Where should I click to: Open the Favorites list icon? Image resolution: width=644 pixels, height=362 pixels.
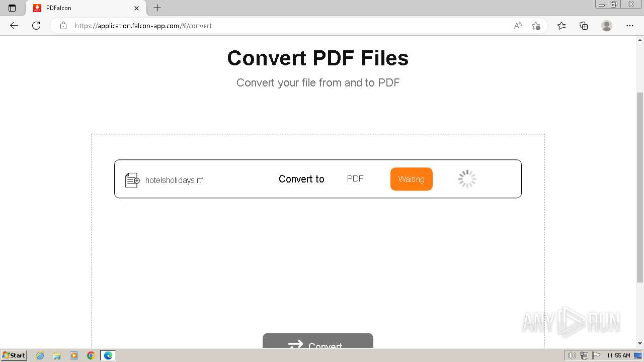click(561, 26)
